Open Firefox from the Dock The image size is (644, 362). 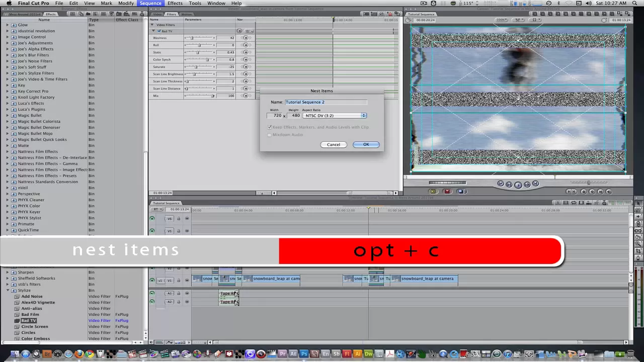[79, 354]
